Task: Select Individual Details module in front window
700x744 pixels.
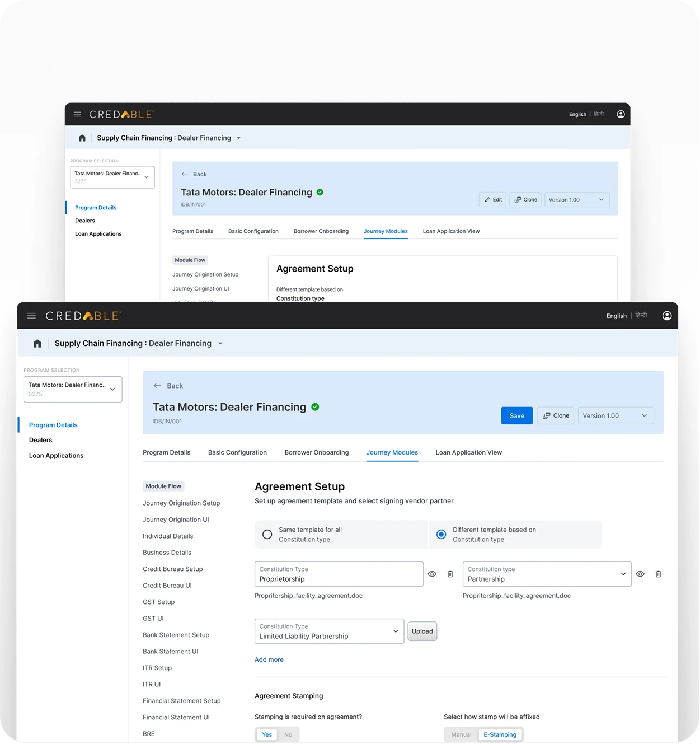Action: tap(168, 536)
